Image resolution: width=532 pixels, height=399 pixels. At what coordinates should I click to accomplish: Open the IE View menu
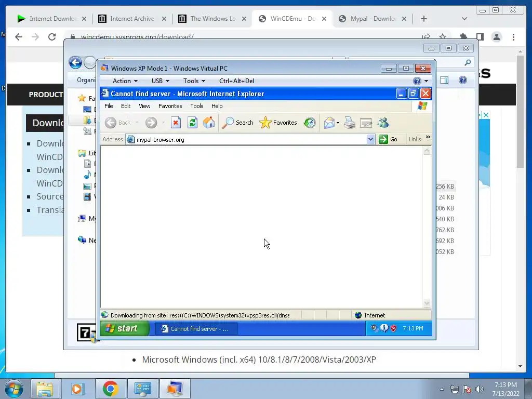click(x=144, y=106)
